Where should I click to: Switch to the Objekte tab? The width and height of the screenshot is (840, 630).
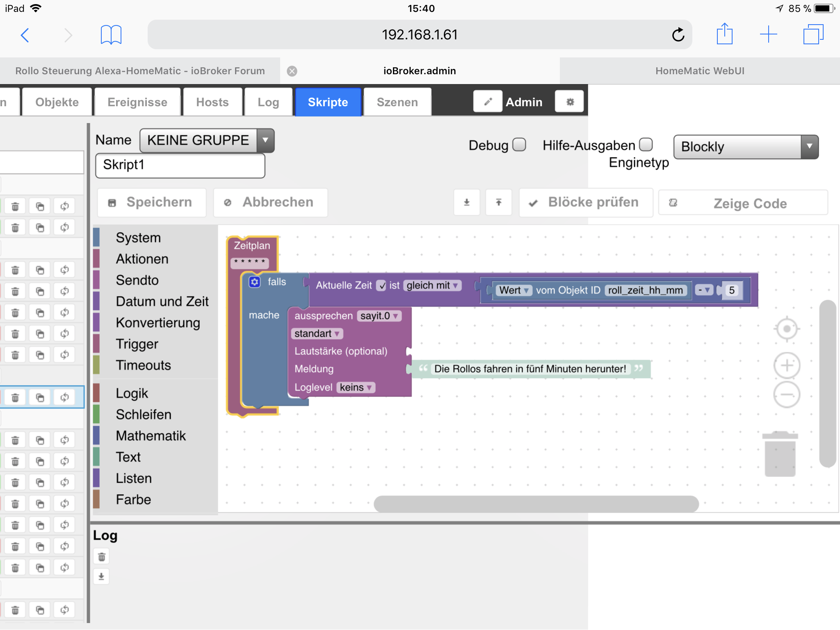coord(57,102)
